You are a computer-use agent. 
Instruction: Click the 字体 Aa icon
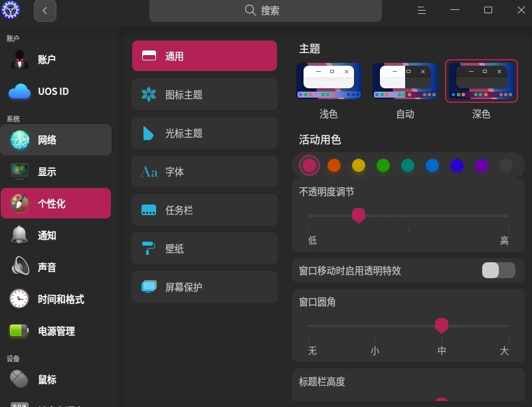(x=149, y=171)
